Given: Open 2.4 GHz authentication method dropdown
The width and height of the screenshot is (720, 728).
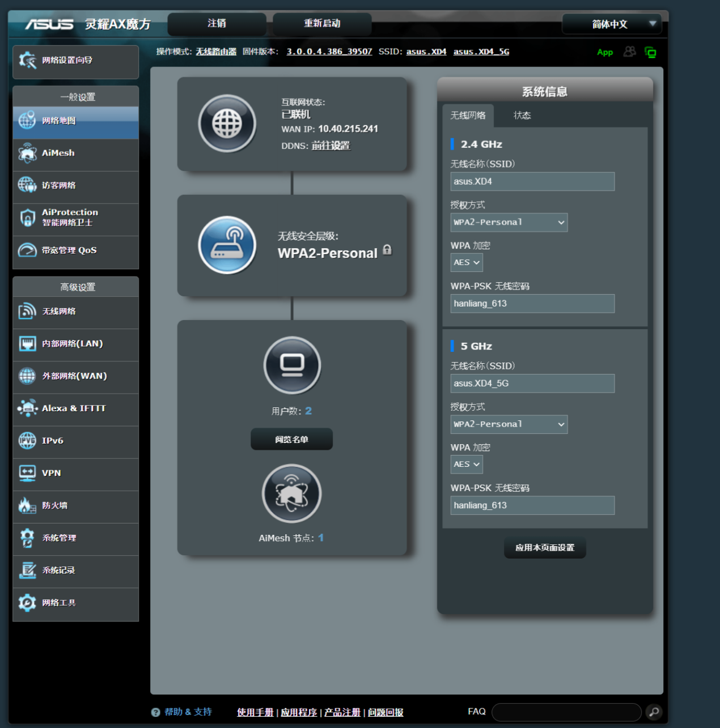Looking at the screenshot, I should (x=509, y=223).
